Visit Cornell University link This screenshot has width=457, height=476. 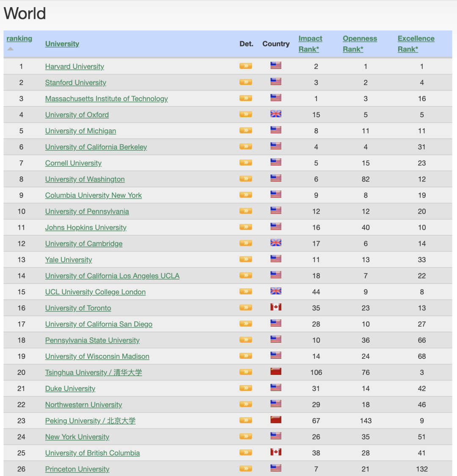[73, 163]
